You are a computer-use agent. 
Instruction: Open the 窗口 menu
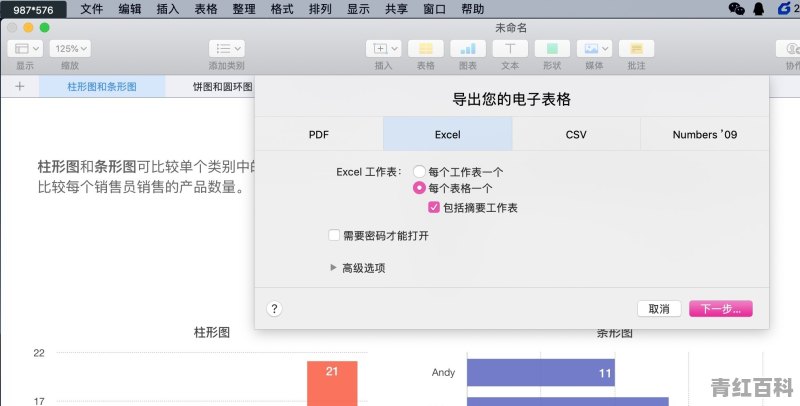tap(434, 9)
